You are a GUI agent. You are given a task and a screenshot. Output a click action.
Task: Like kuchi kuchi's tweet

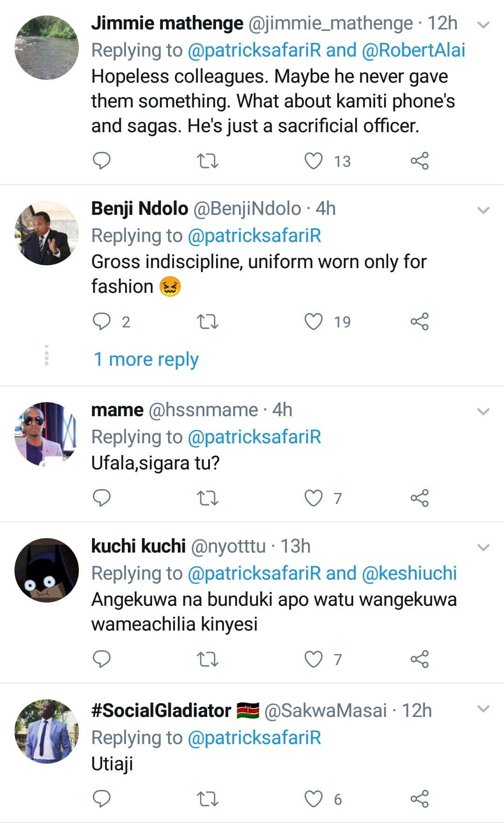click(x=314, y=659)
